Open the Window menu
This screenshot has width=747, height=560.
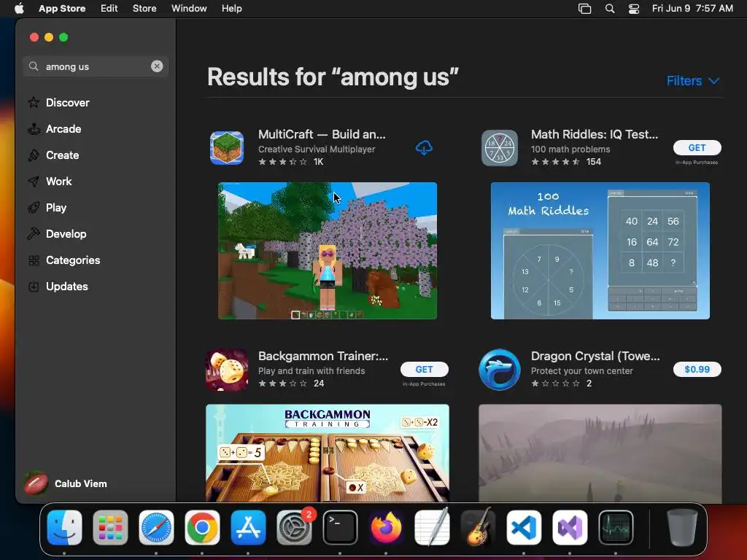coord(189,9)
